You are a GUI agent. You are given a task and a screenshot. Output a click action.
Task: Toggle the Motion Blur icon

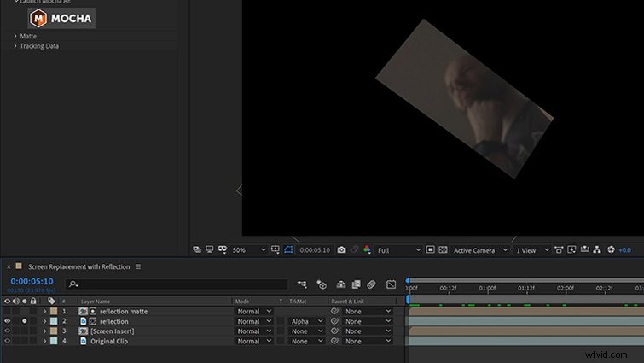coord(371,284)
